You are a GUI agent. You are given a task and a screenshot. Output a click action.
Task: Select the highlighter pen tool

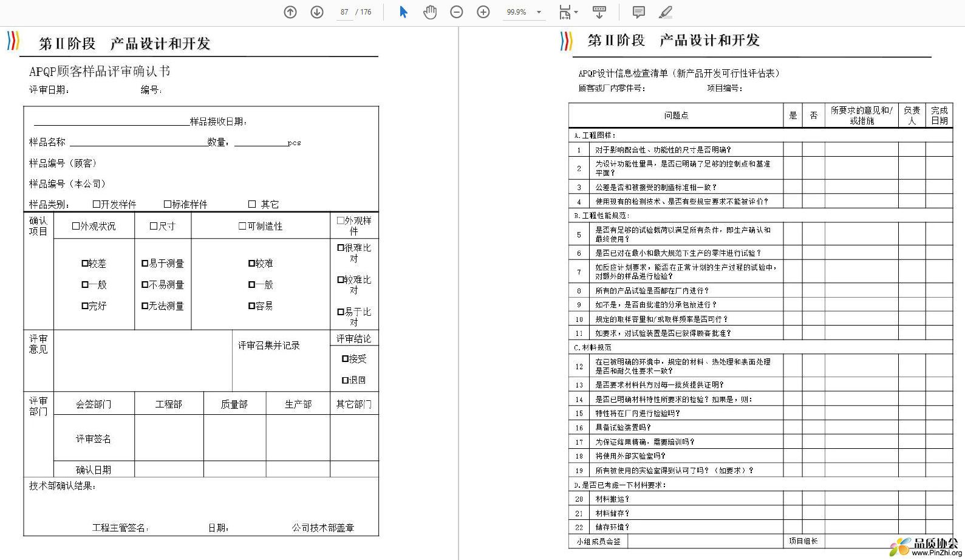pos(666,12)
